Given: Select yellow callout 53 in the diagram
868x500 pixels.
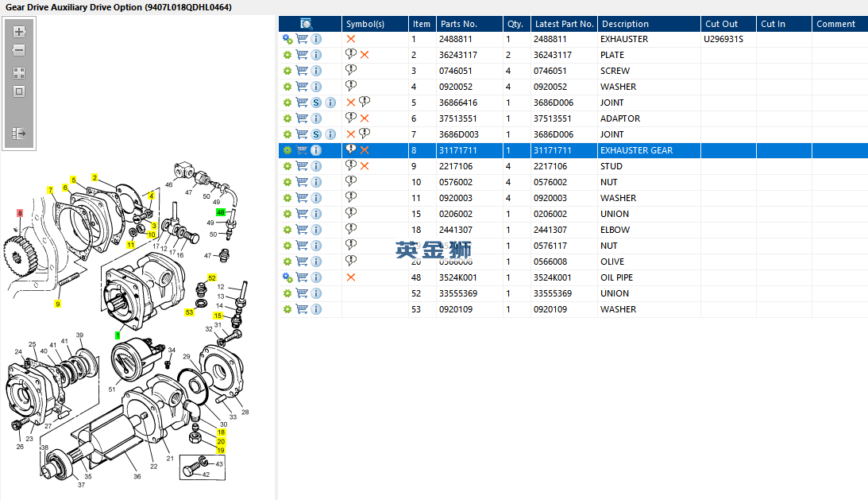Looking at the screenshot, I should tap(189, 312).
